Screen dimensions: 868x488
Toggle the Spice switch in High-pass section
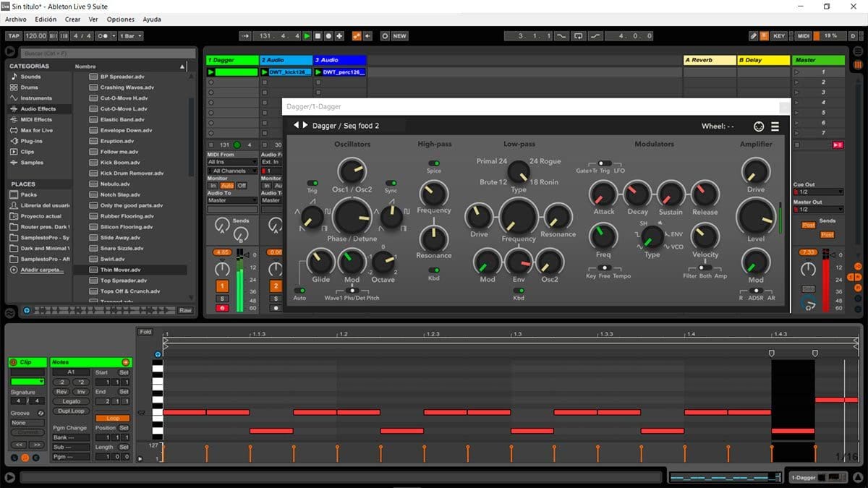coord(434,163)
